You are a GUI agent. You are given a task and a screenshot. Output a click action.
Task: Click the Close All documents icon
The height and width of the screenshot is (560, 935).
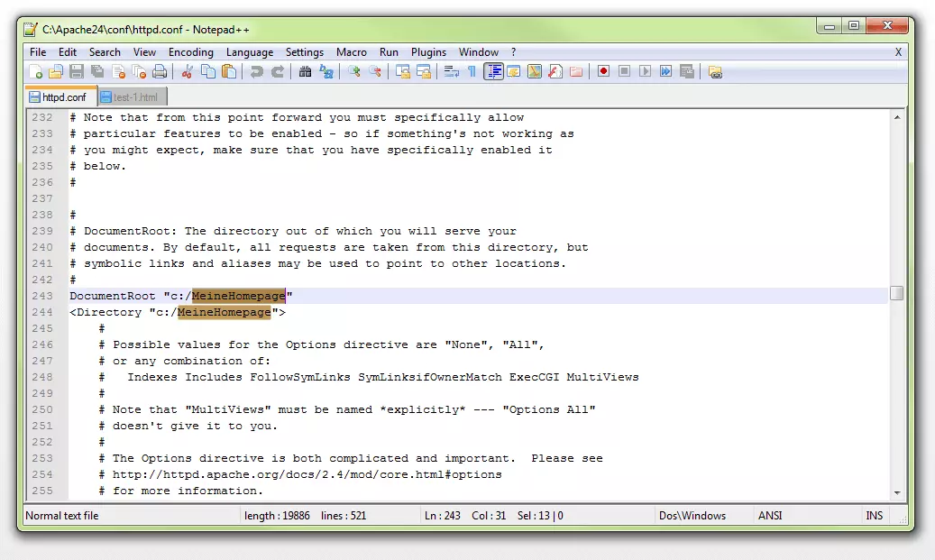(139, 71)
